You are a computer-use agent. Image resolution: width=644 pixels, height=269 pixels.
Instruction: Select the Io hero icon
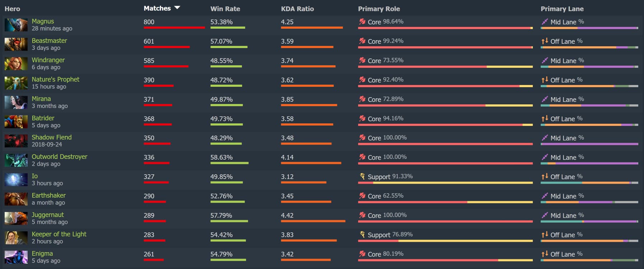(x=16, y=180)
